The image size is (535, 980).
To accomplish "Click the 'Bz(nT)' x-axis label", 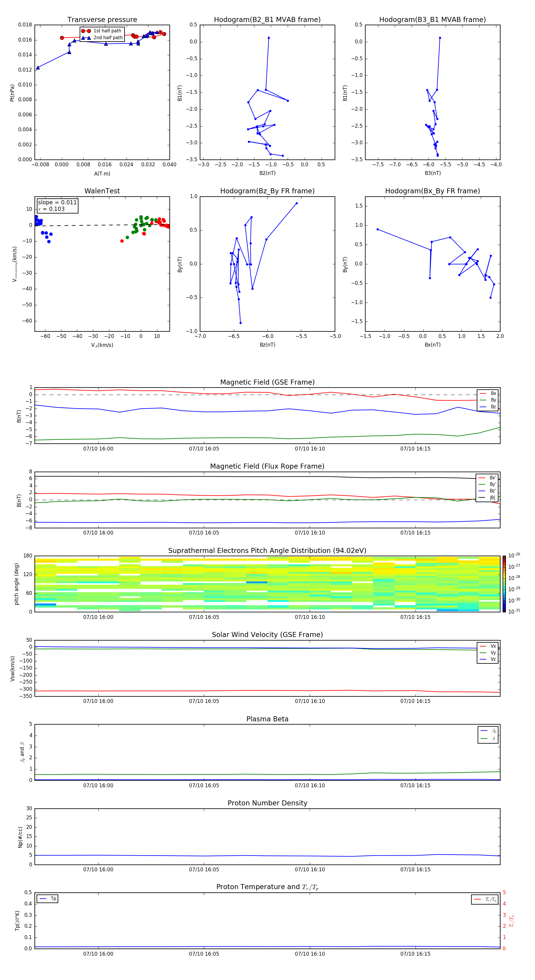I will tap(267, 345).
